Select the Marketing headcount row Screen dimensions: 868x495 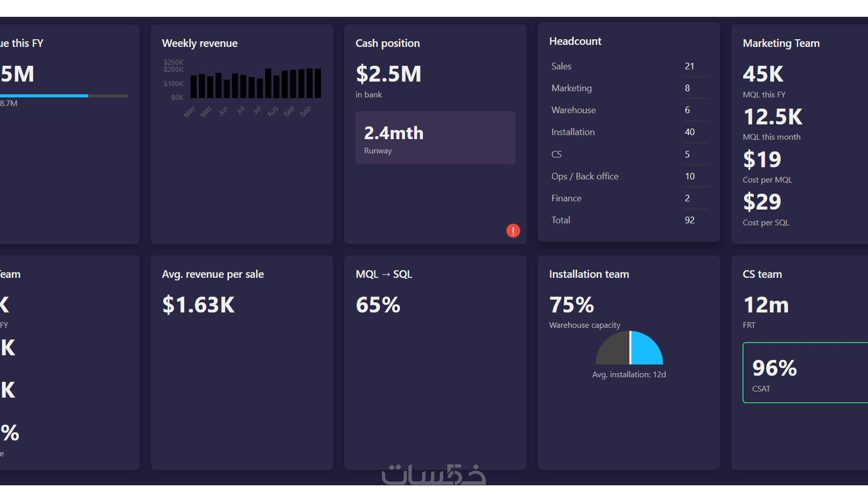point(629,88)
